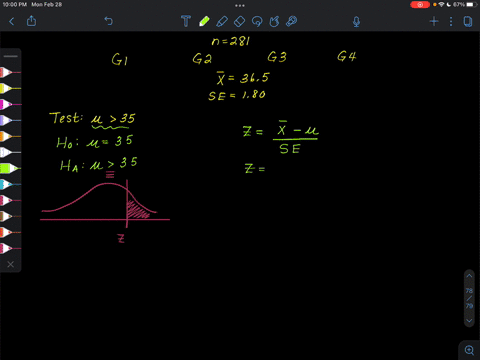
Task: Go back to the notes library
Action: click(12, 22)
